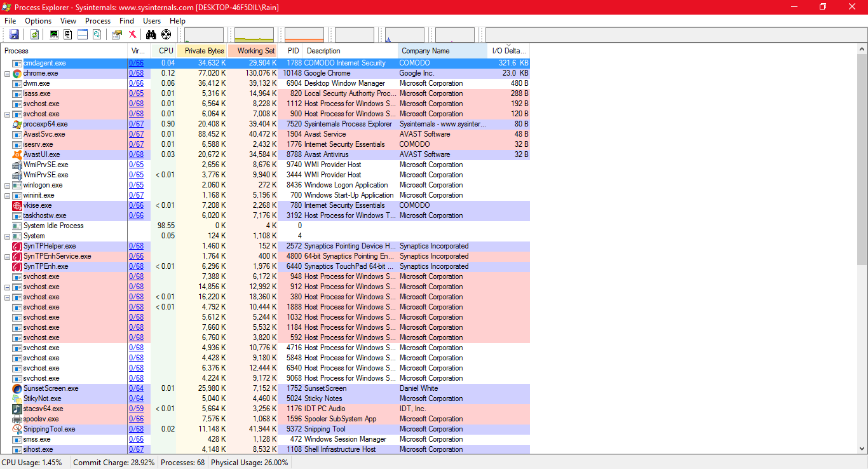Collapse the System process tree node
The height and width of the screenshot is (469, 868).
click(x=8, y=236)
